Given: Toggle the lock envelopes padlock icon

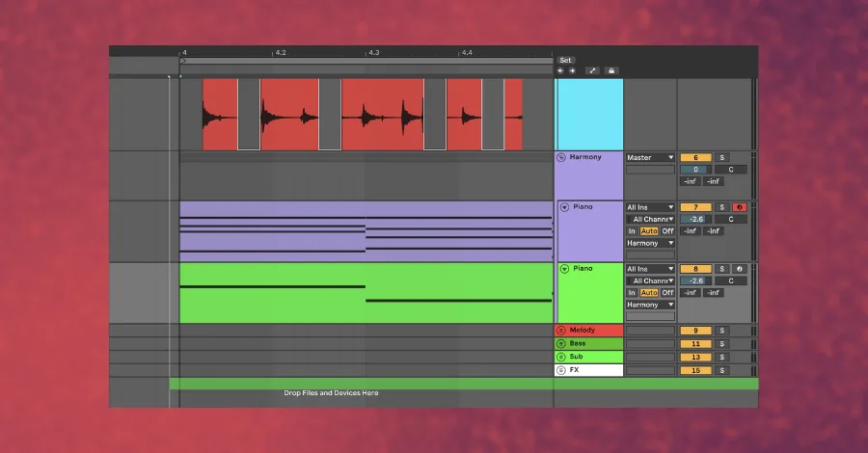Looking at the screenshot, I should click(x=611, y=70).
